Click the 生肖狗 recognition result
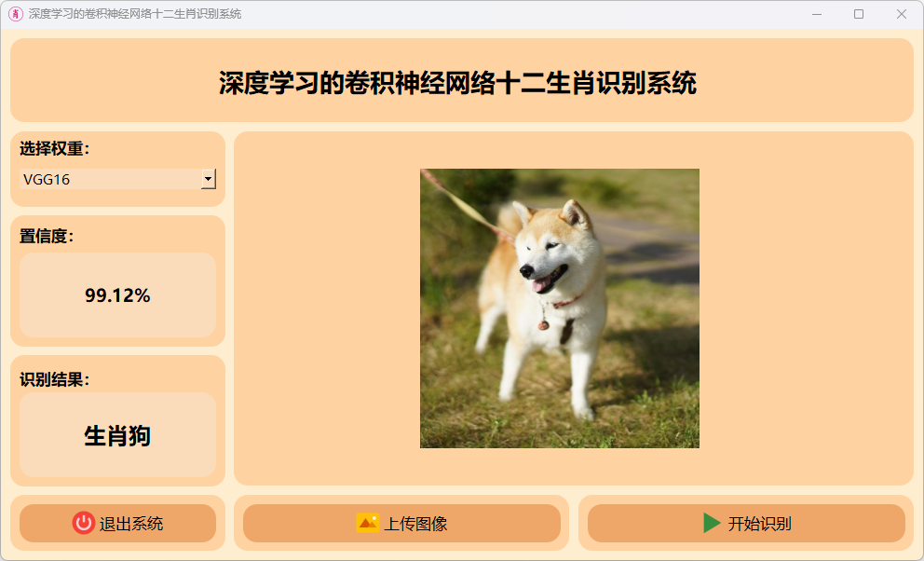924x561 pixels. (118, 435)
